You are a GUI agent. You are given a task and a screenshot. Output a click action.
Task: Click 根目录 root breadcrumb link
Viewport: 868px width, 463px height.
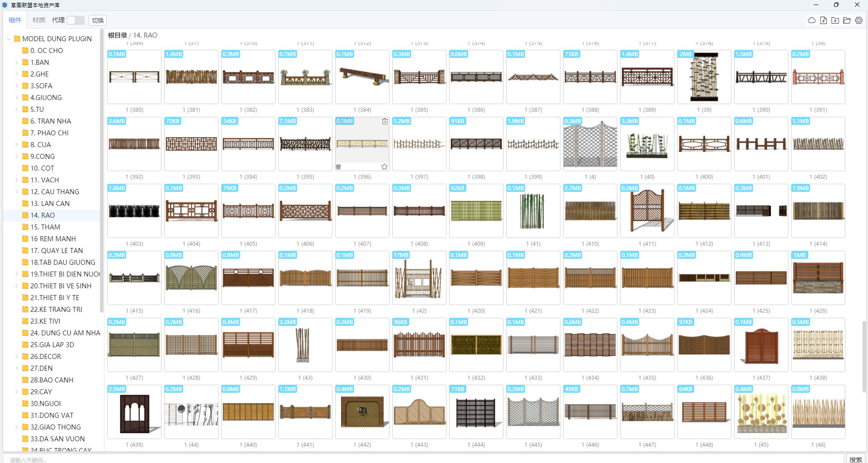click(x=117, y=35)
